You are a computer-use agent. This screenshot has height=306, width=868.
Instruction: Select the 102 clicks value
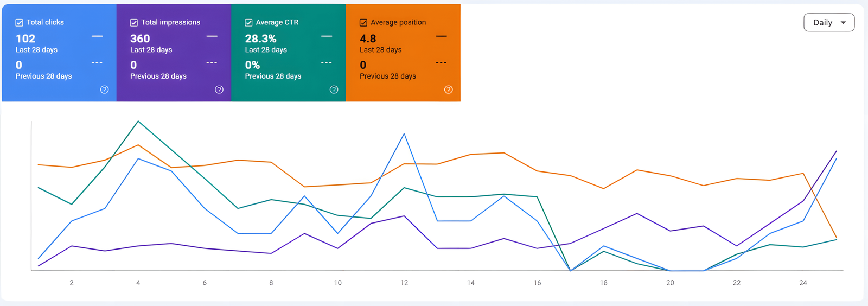coord(25,39)
